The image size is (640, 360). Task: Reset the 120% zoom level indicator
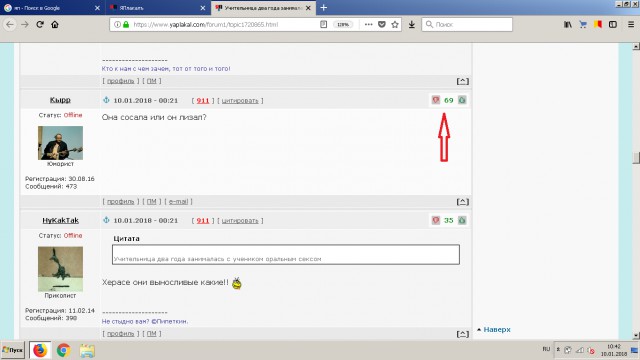coord(343,24)
